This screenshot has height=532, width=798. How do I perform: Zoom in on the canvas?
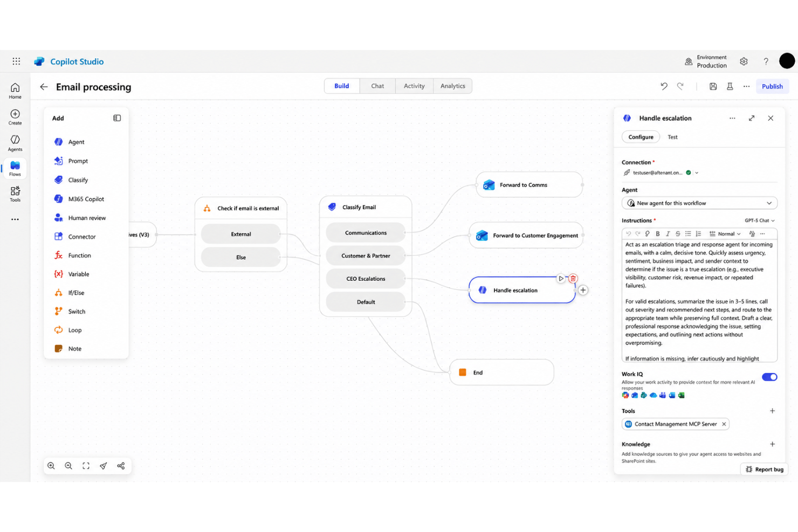[x=51, y=466]
